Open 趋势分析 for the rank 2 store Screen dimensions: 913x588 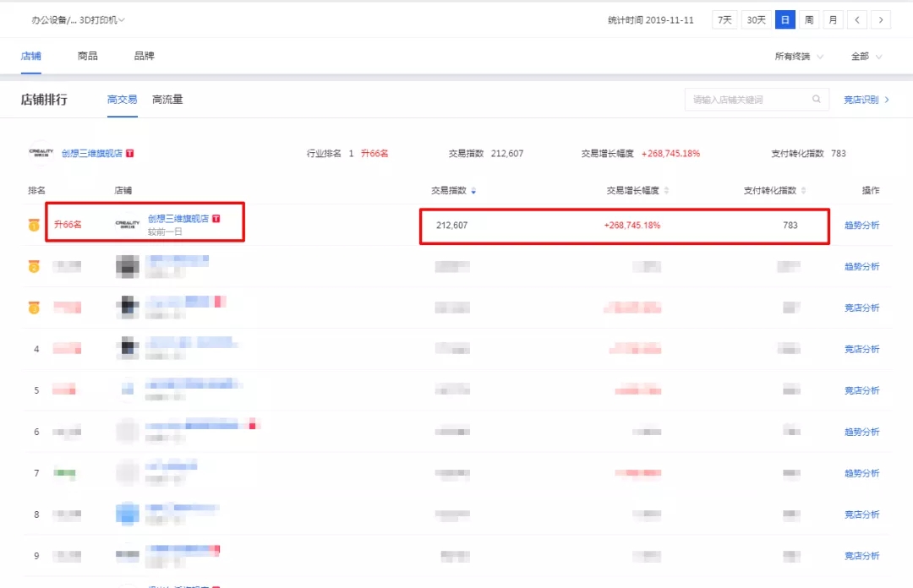click(x=861, y=267)
